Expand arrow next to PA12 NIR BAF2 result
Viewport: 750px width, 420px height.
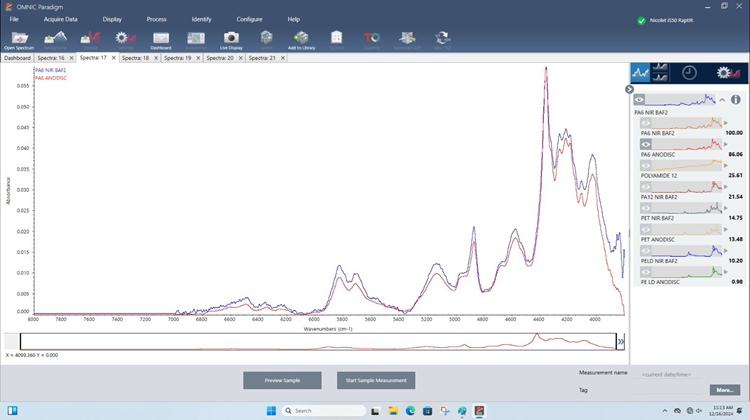coord(726,187)
